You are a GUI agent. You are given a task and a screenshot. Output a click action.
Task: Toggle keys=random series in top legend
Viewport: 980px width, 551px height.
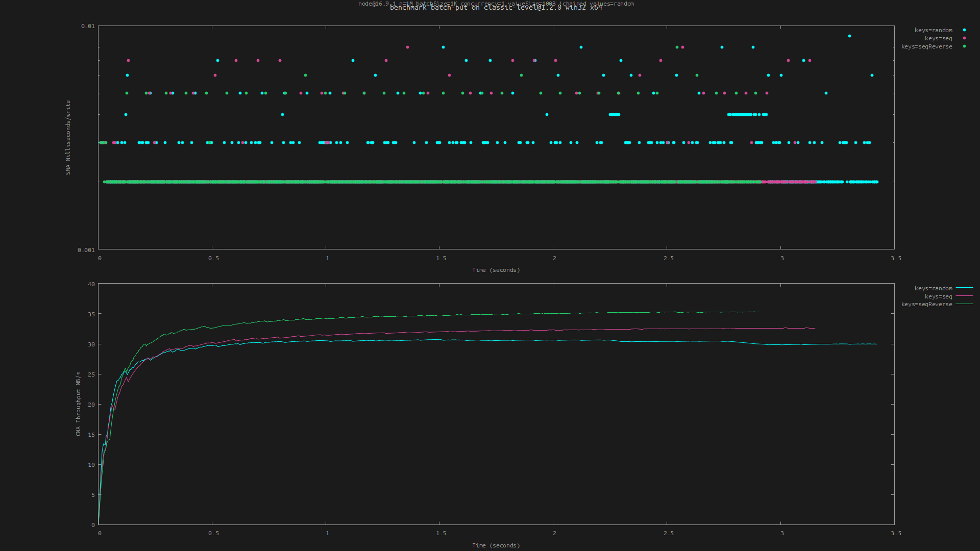point(933,30)
